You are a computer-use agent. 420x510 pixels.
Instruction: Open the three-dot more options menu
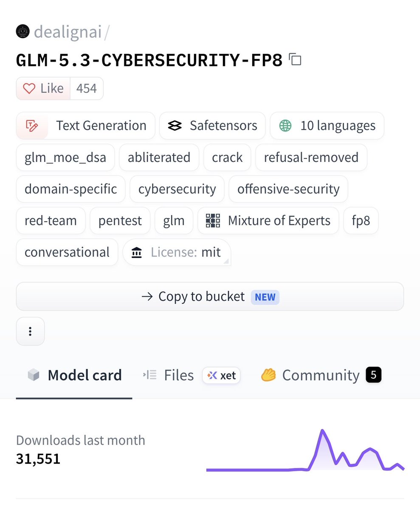tap(30, 331)
